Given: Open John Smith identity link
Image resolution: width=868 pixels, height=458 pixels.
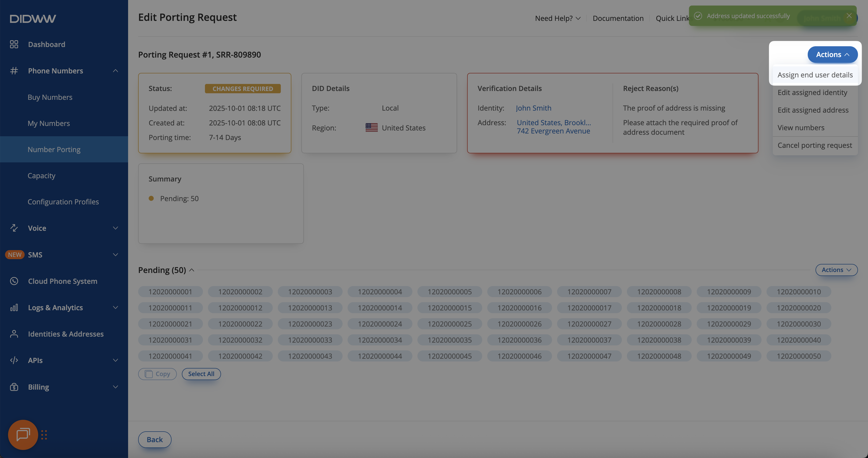Looking at the screenshot, I should [533, 108].
